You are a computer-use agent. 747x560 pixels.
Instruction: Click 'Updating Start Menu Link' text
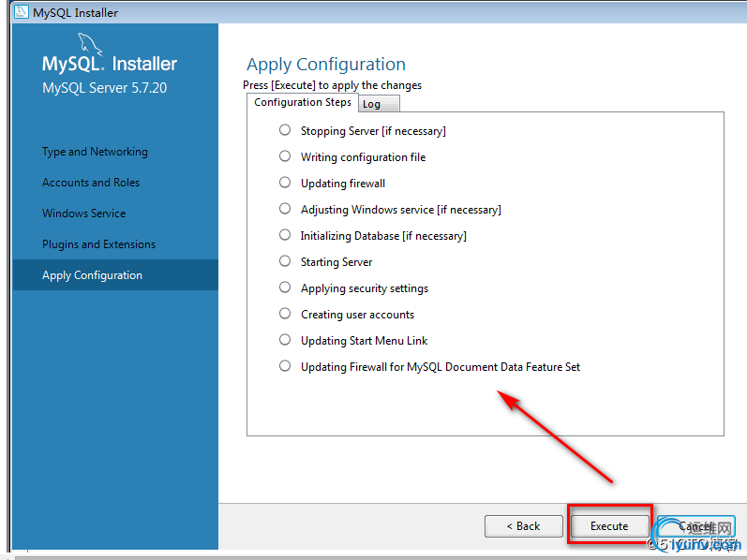[x=364, y=341]
